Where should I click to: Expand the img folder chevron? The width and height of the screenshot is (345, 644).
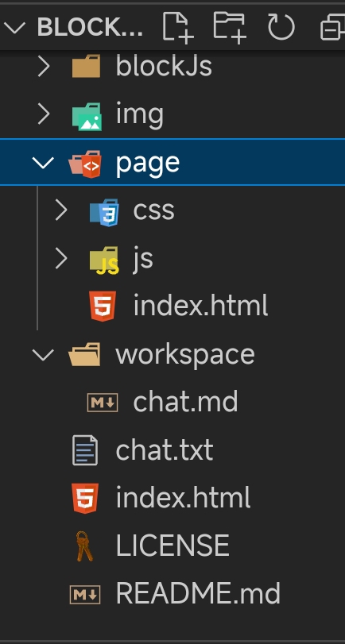click(44, 114)
